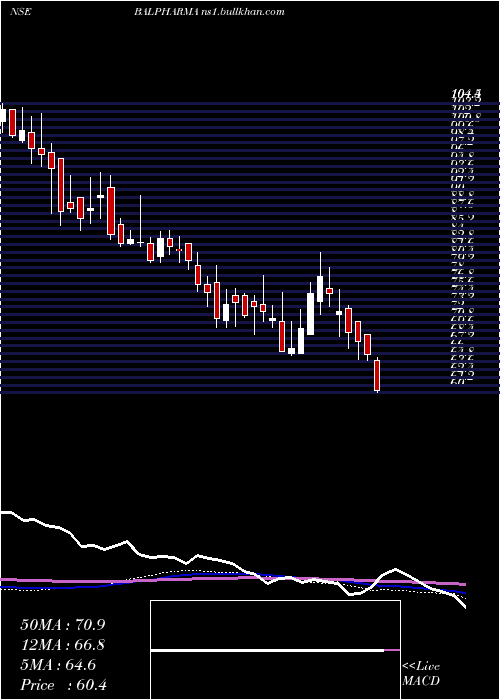Viewport: 500px width, 700px height.
Task: Click the 5MA : 64.6 reading
Action: (x=58, y=665)
